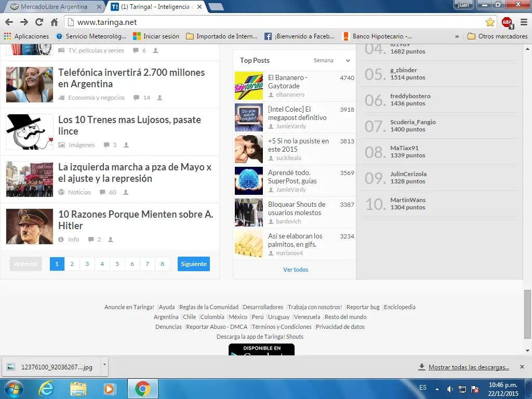The height and width of the screenshot is (399, 532).
Task: Open the Aplicaciones apps grid
Action: click(26, 36)
